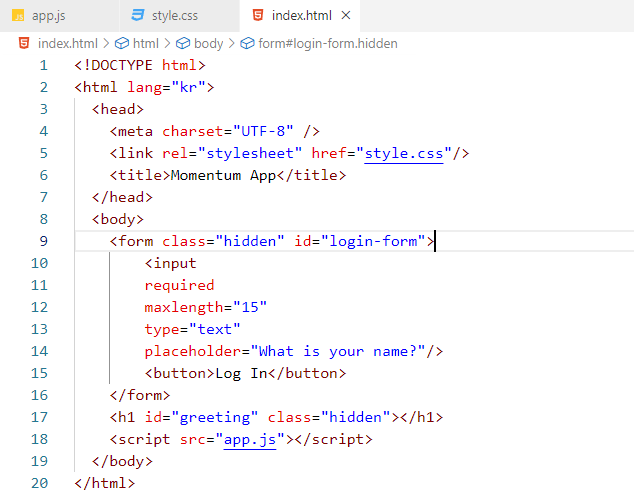Click line number 20 in the gutter
Image resolution: width=634 pixels, height=499 pixels.
tap(40, 483)
